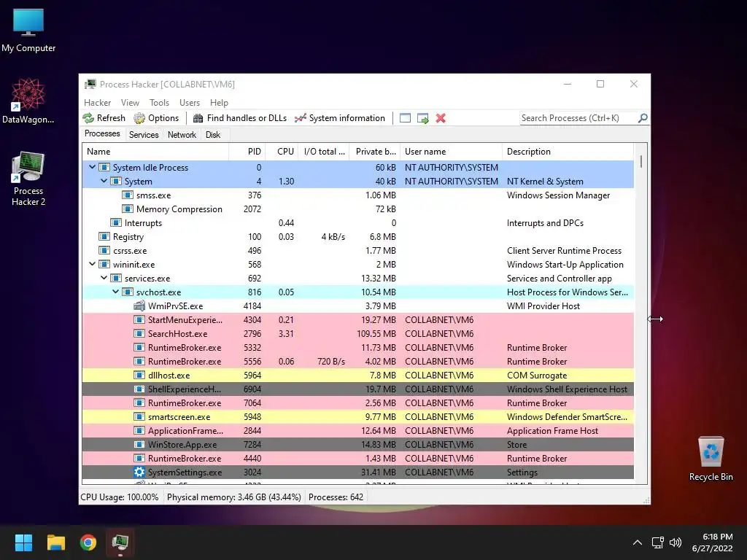This screenshot has height=560, width=747.
Task: Select the Memory Compression process row
Action: pyautogui.click(x=358, y=209)
